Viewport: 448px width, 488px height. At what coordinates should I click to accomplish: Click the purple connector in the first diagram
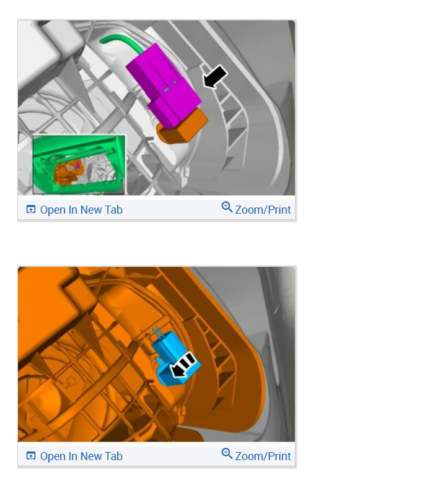point(164,87)
